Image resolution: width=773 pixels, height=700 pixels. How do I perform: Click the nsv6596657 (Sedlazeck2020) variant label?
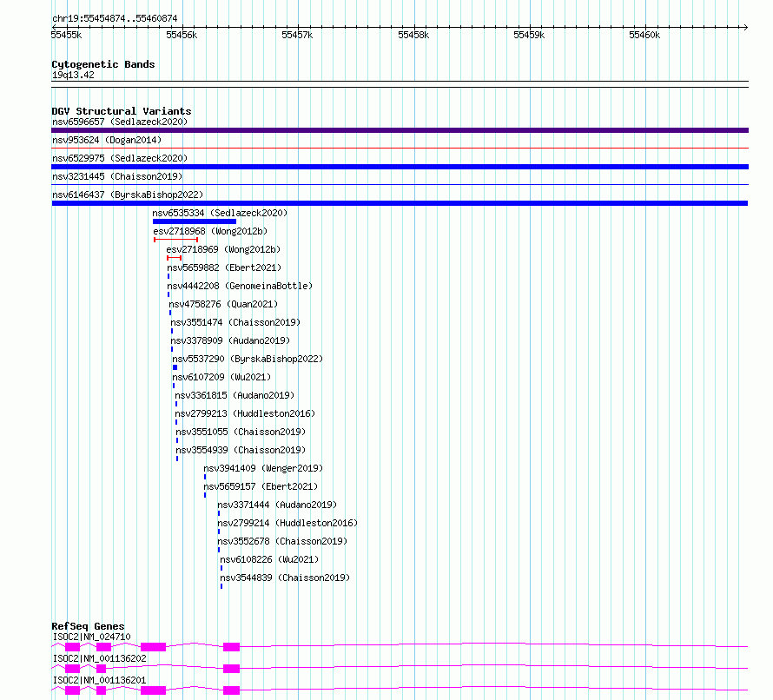[120, 122]
